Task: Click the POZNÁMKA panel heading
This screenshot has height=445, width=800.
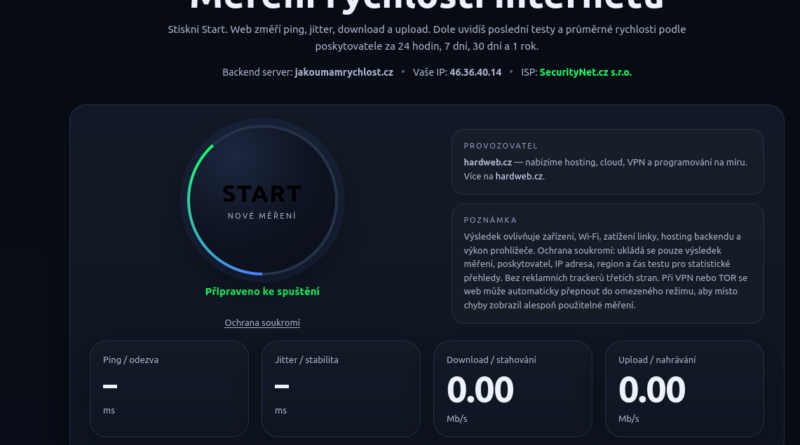Action: coord(490,220)
